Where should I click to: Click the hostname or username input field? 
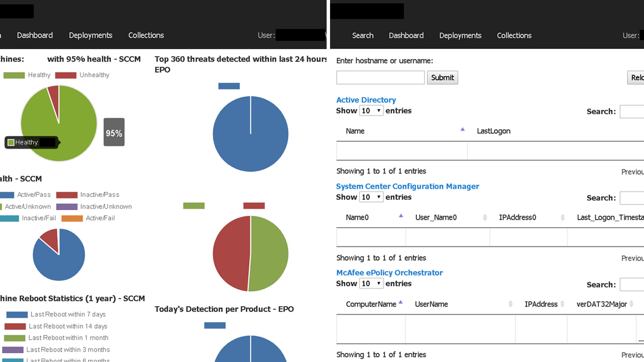(x=380, y=78)
